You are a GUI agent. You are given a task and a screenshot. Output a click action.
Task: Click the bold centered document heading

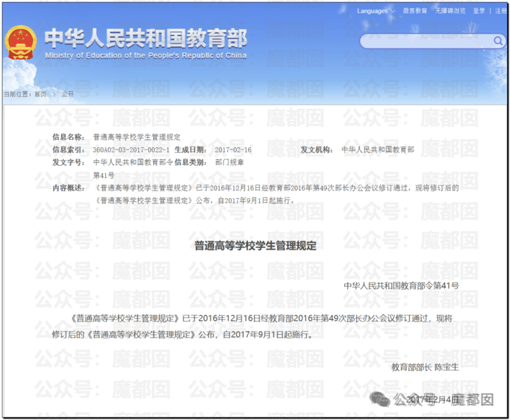point(256,245)
